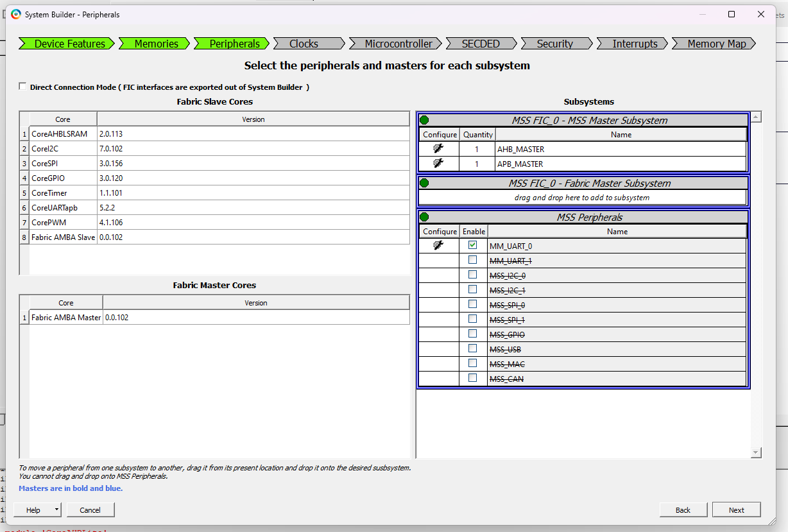View the Memory Map tab
This screenshot has height=532, width=788.
click(714, 43)
